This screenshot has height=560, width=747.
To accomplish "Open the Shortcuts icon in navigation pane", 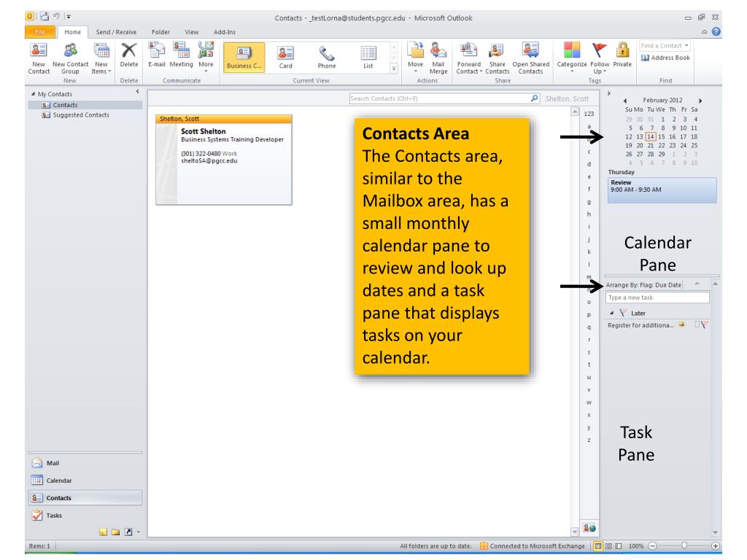I will tap(128, 532).
